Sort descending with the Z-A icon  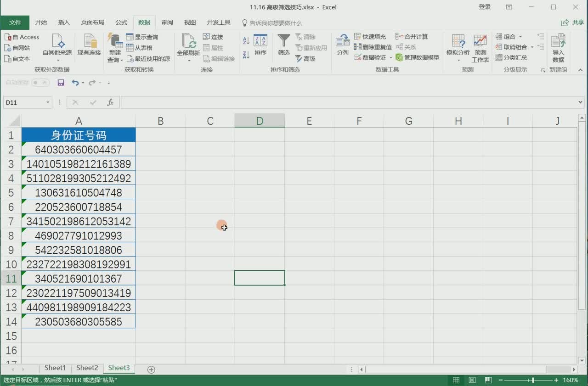point(246,55)
